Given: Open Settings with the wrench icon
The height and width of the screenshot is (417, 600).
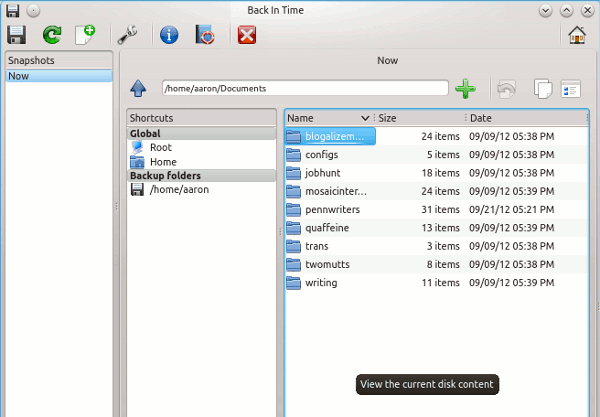Looking at the screenshot, I should 127,35.
